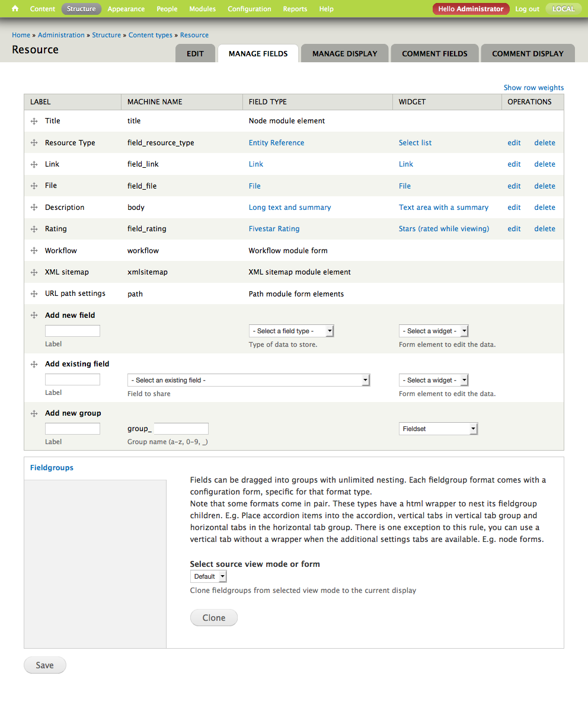
Task: Open the Comment Fields tab
Action: [x=434, y=53]
